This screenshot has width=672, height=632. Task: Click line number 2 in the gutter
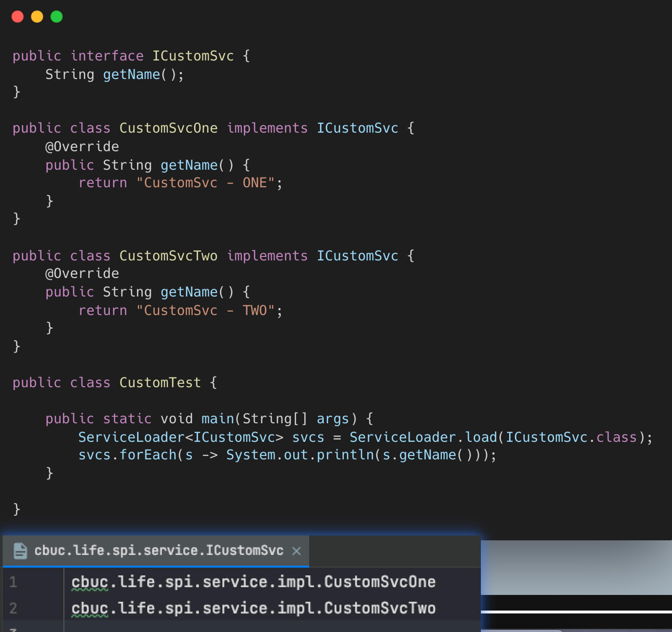click(13, 608)
